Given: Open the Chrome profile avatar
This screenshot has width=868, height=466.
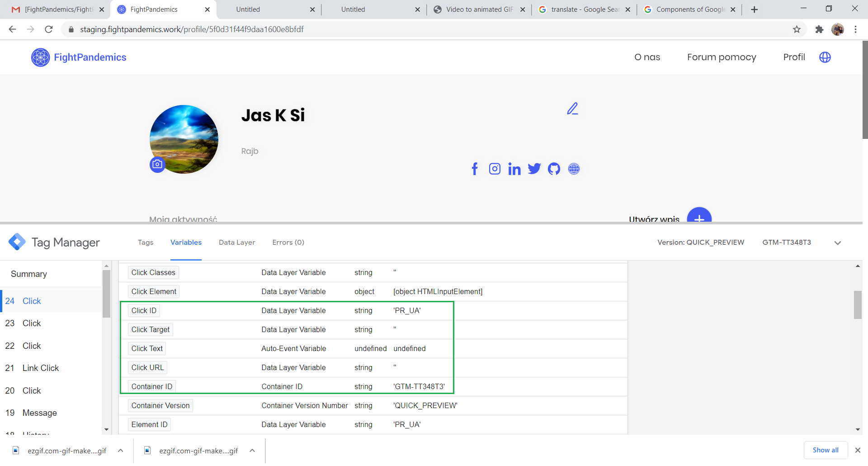Looking at the screenshot, I should click(838, 29).
